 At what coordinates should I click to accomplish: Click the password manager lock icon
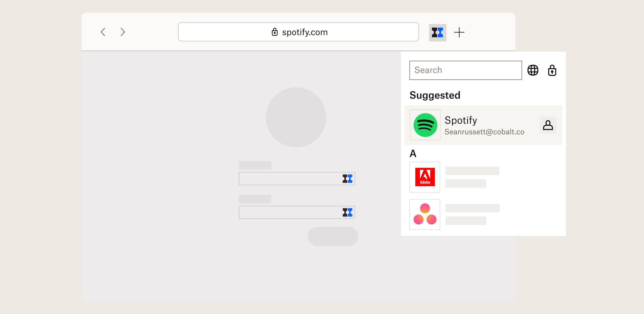[552, 70]
